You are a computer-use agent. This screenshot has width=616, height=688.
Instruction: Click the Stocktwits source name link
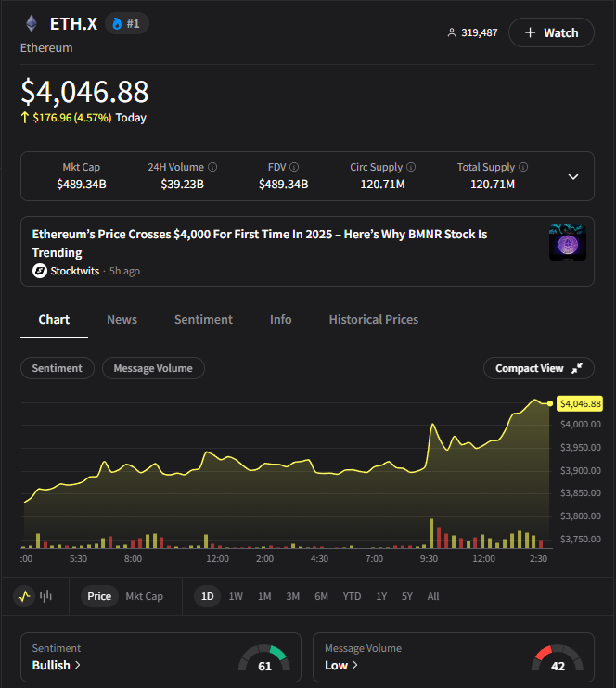(x=74, y=271)
